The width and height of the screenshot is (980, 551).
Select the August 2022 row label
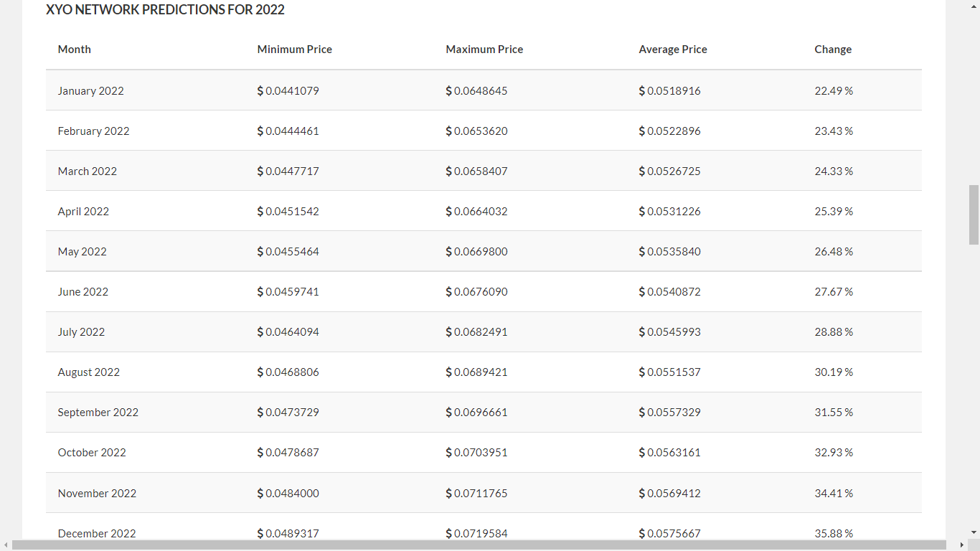click(89, 372)
